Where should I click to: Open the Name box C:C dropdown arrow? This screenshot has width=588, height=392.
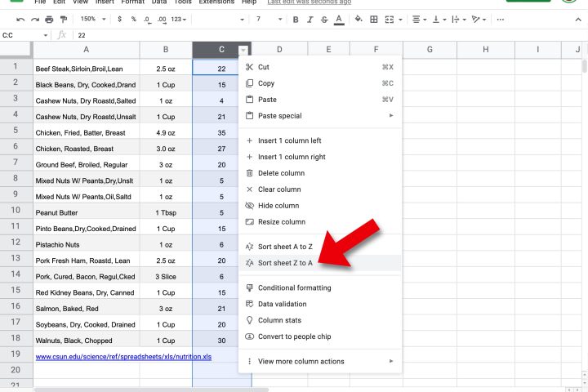(x=46, y=35)
